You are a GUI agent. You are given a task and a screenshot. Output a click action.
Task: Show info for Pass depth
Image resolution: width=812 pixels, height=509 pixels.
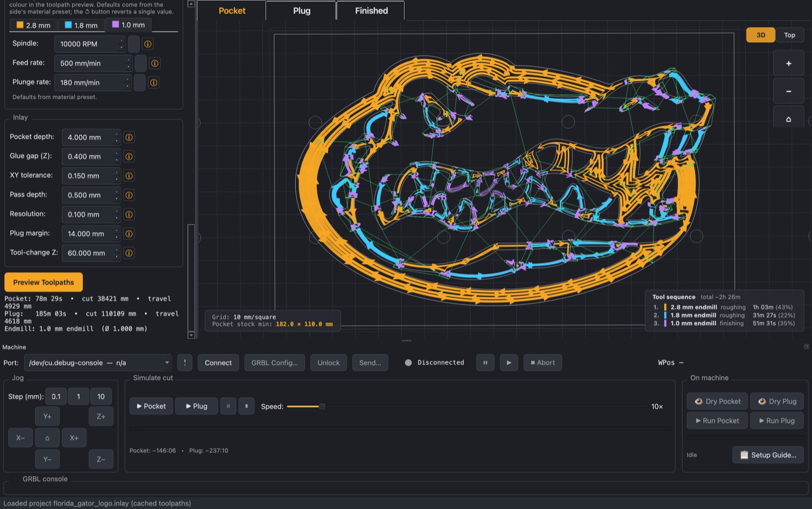click(129, 195)
